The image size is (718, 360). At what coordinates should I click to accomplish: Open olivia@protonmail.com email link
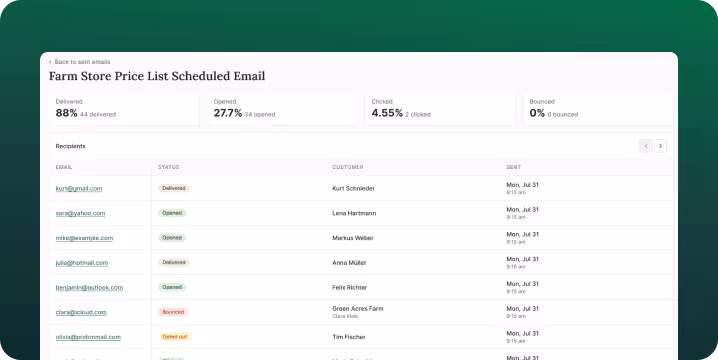pos(88,337)
